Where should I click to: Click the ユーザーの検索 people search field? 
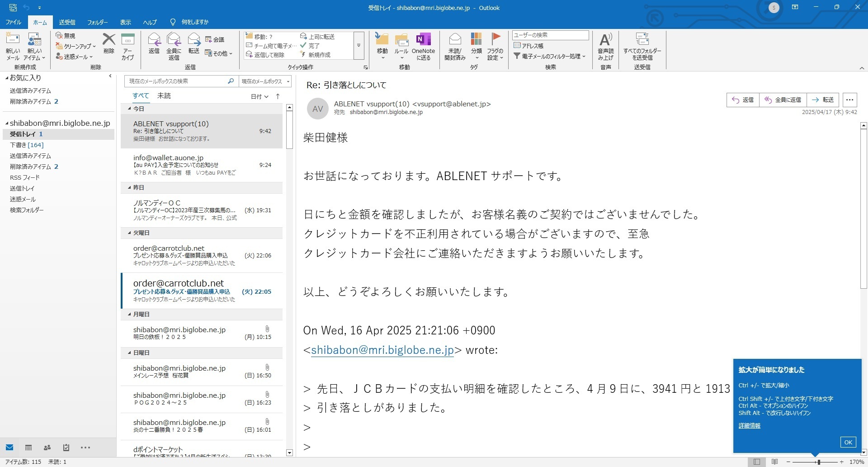[550, 35]
